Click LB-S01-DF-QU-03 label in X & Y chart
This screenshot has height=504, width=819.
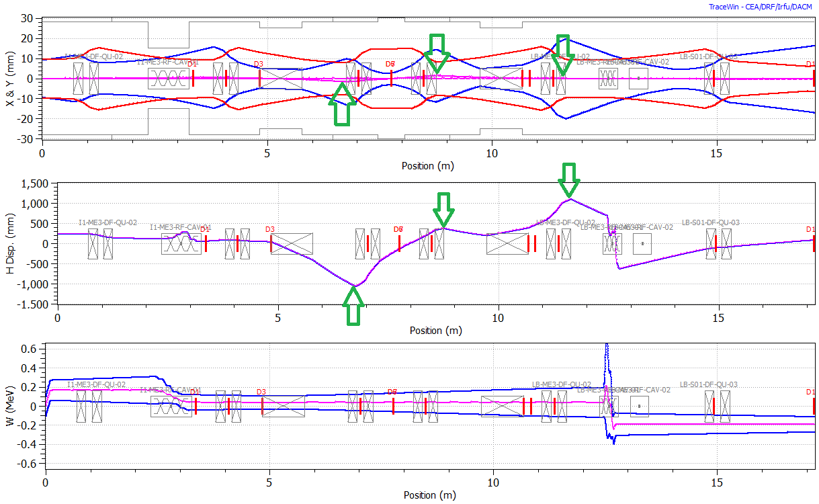coord(708,56)
